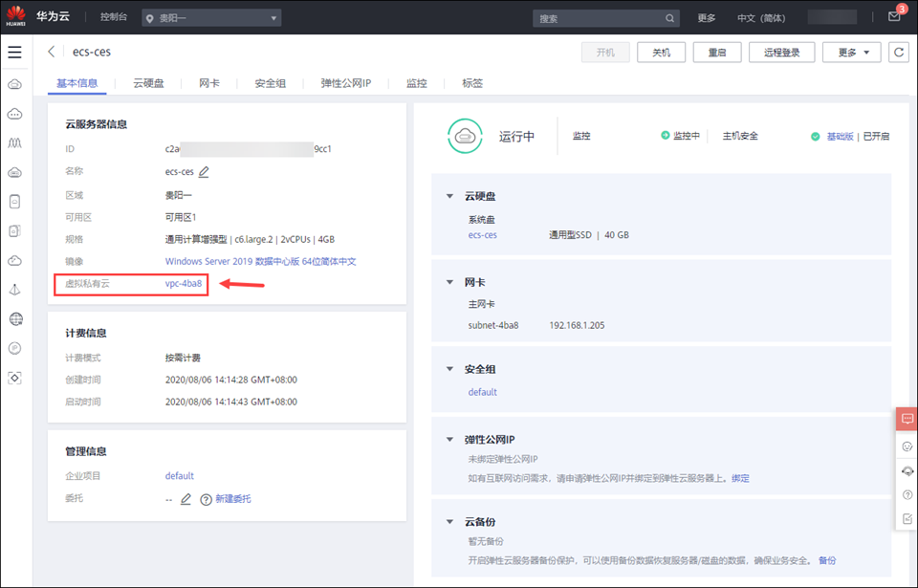Open the 更多 actions dropdown button
Screen dimensions: 918x588
pos(851,53)
